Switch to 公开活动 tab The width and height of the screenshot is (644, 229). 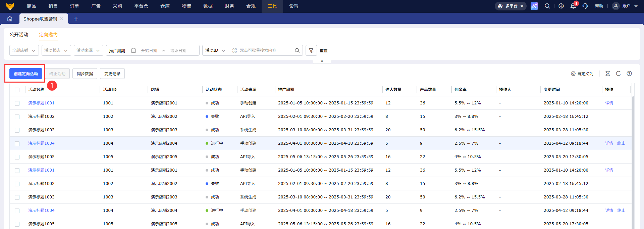19,35
